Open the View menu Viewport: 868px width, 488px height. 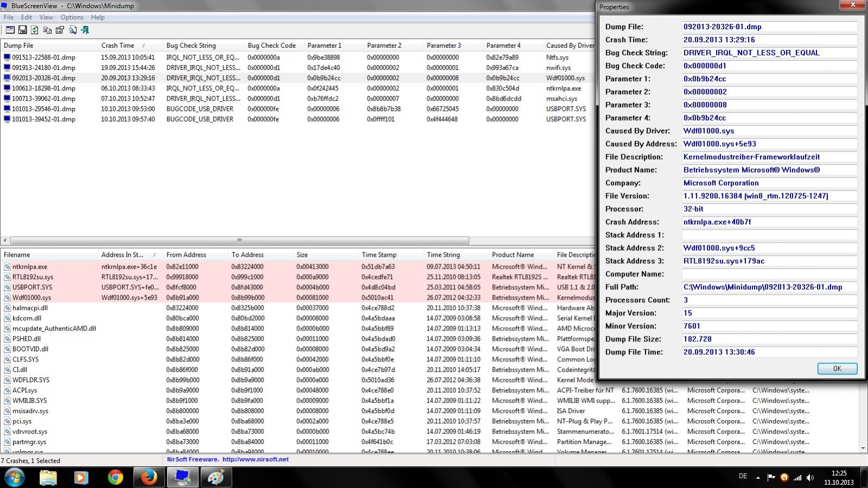[46, 17]
